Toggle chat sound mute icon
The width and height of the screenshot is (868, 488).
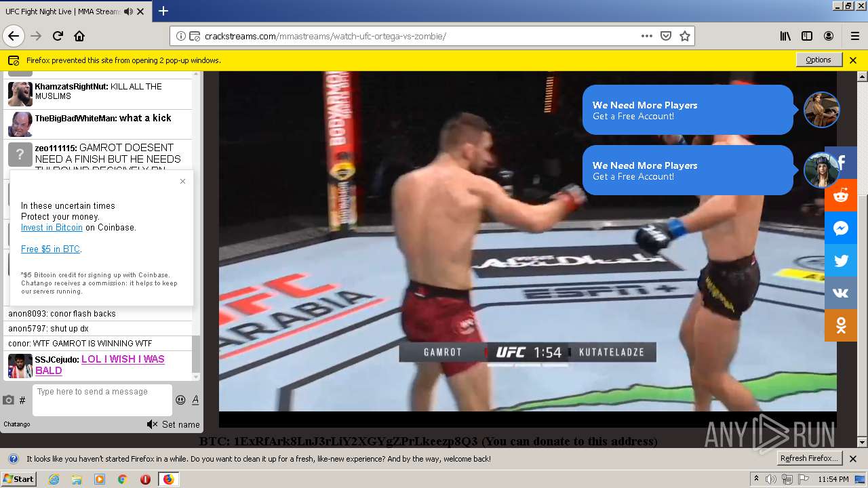pos(152,424)
